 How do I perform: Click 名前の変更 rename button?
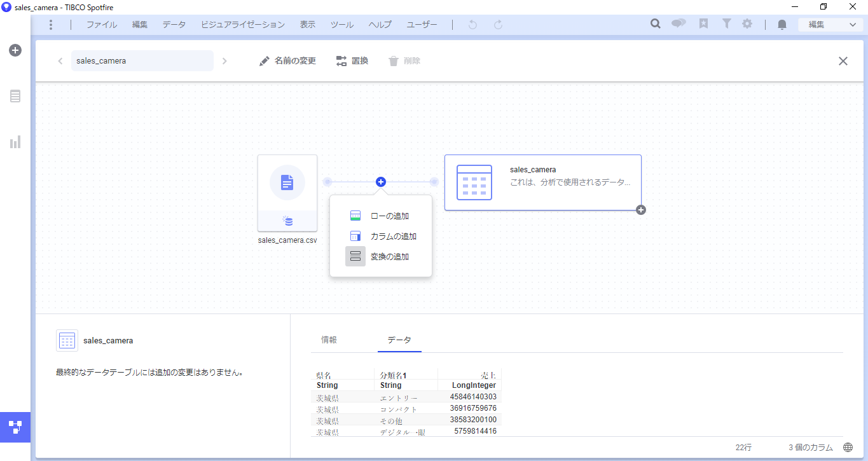pyautogui.click(x=287, y=61)
